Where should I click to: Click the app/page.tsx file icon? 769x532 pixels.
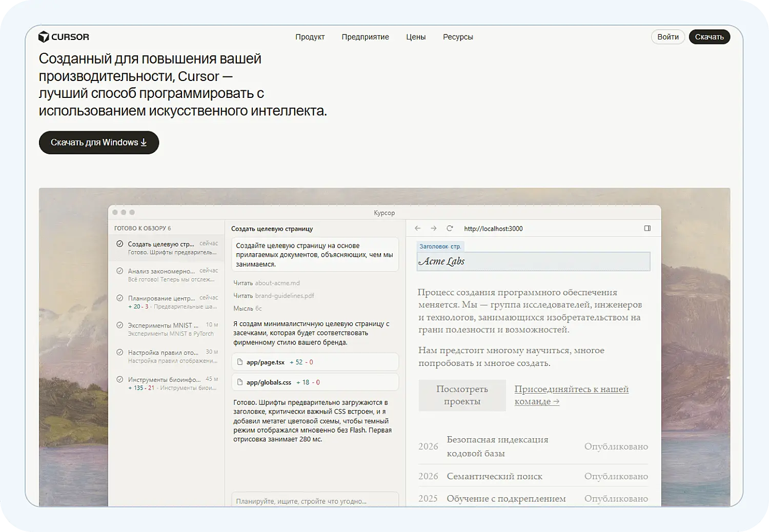click(239, 362)
